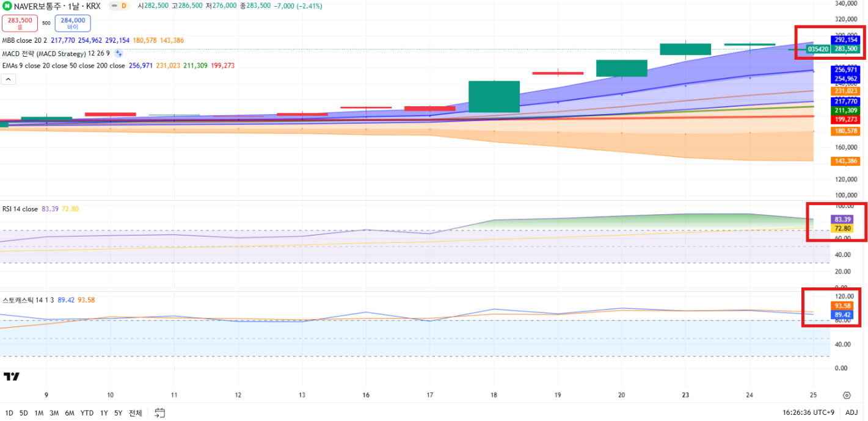Click the 256,971 EMA axis label
This screenshot has width=868, height=421.
point(846,70)
